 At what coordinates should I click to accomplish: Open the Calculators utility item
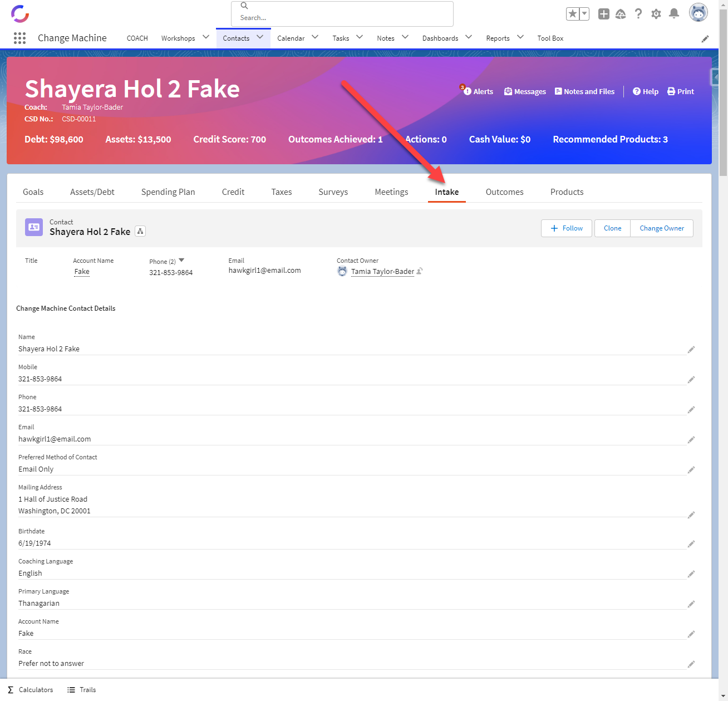coord(31,690)
